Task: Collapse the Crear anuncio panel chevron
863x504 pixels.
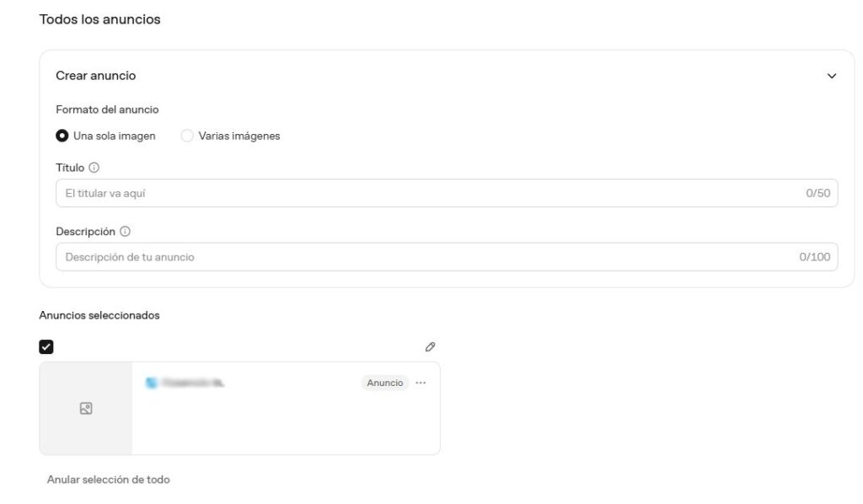Action: point(831,76)
